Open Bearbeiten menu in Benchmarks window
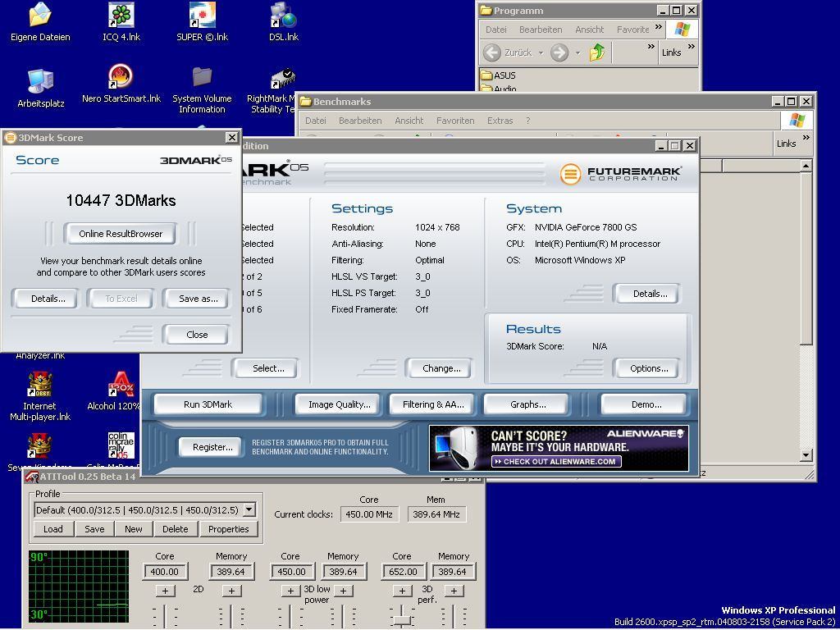Viewport: 840px width, 630px height. [360, 121]
